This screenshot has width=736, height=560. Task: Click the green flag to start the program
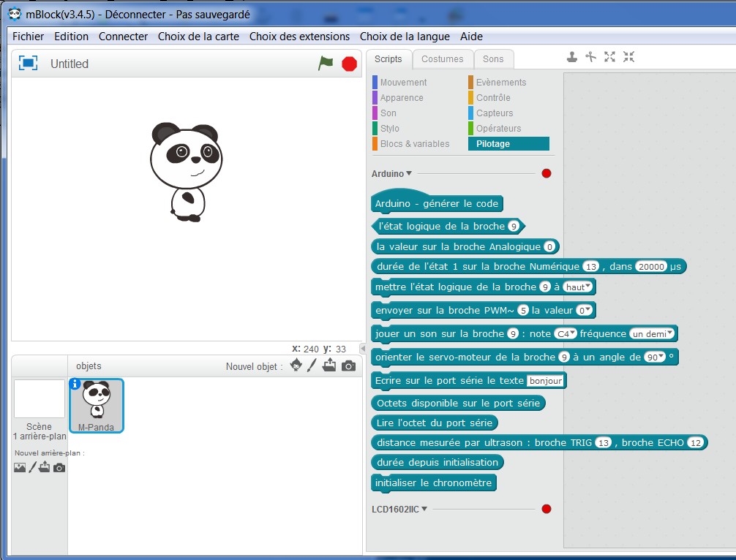(326, 64)
